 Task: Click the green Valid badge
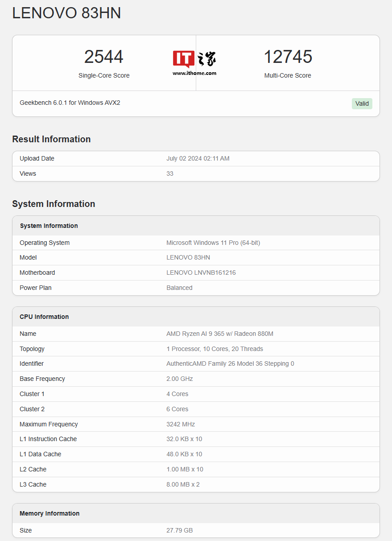[362, 103]
